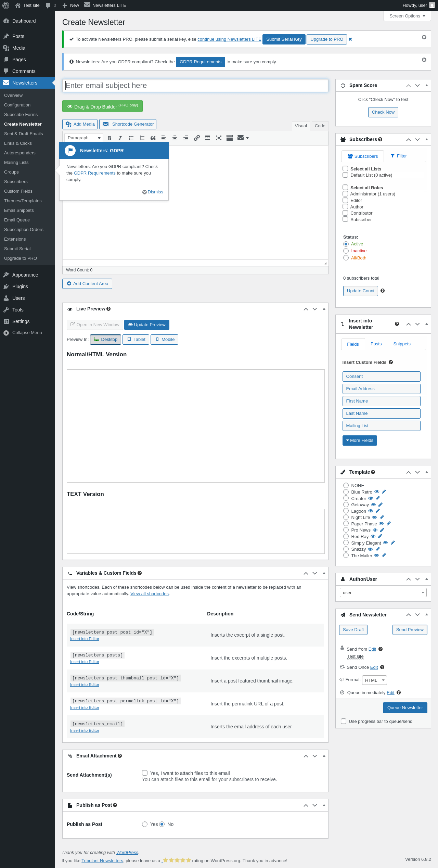Toggle the editor toolbar kitchen sink
Viewport: 438px width, 868px height.
pos(230,138)
